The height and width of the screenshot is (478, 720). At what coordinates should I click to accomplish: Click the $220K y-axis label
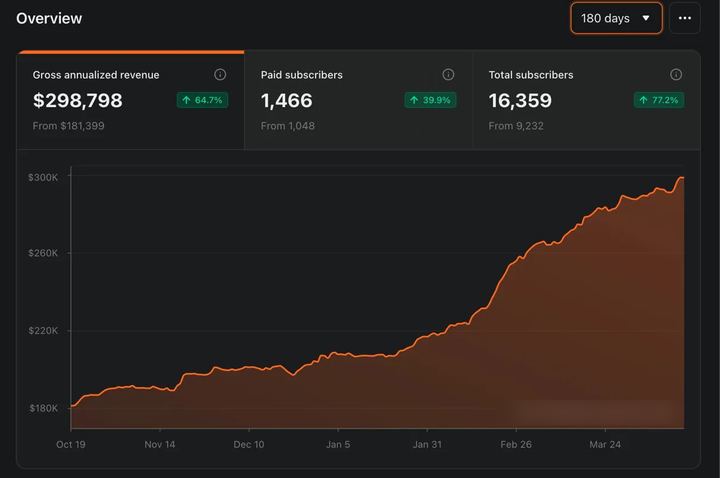[43, 331]
